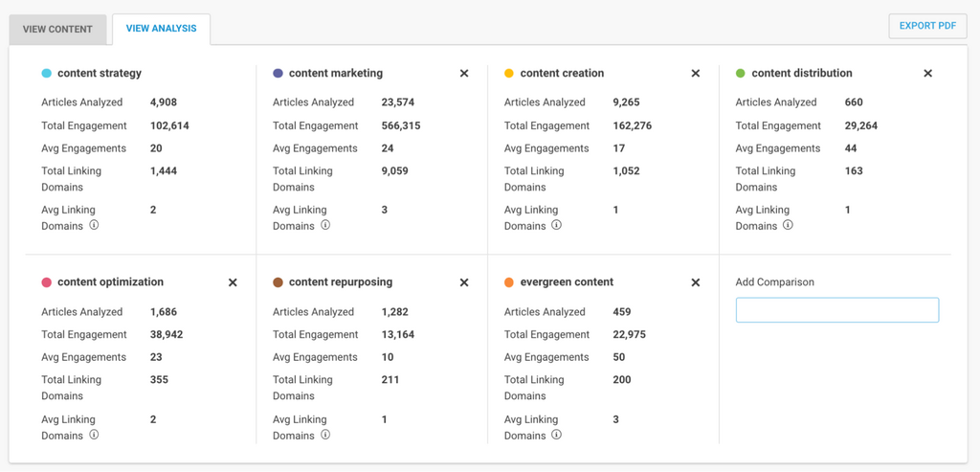
Task: Remove the content marketing comparison
Action: (x=464, y=74)
